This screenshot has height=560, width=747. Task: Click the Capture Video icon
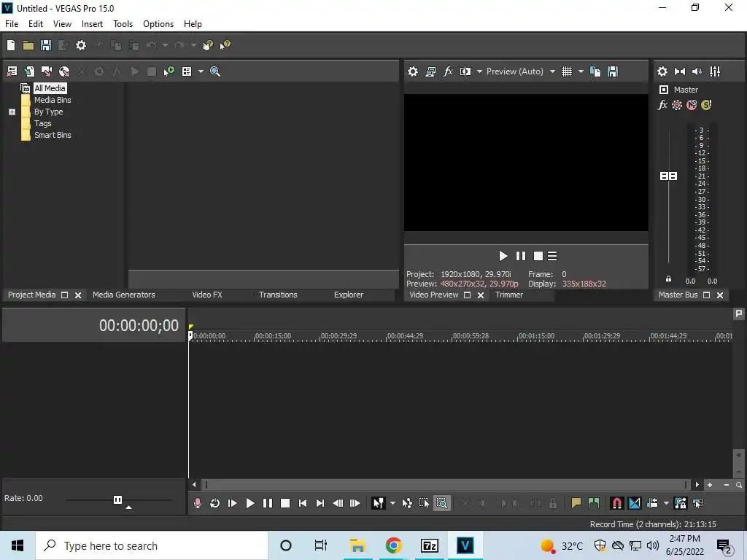(x=47, y=71)
